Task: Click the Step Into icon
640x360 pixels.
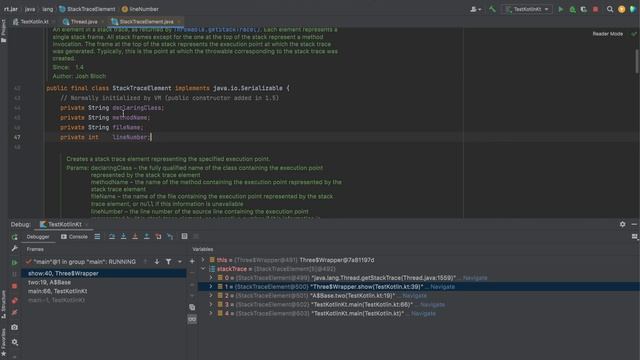Action: tap(123, 236)
